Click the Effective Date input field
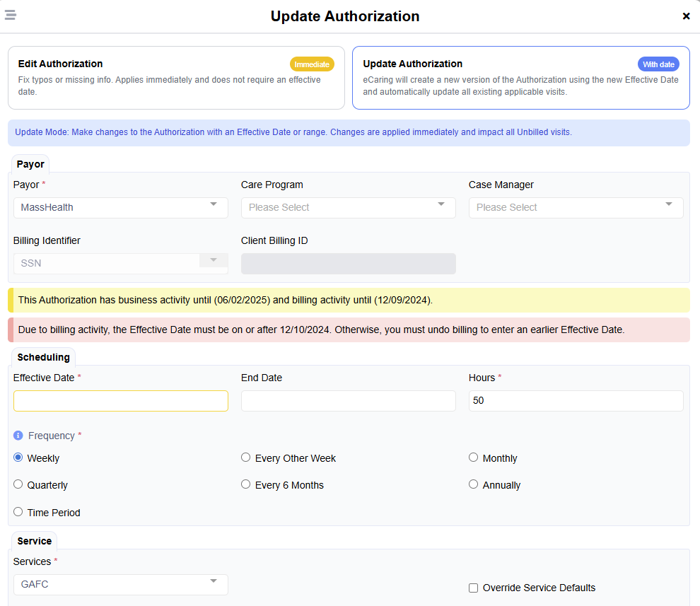Viewport: 700px width, 606px height. [x=120, y=400]
